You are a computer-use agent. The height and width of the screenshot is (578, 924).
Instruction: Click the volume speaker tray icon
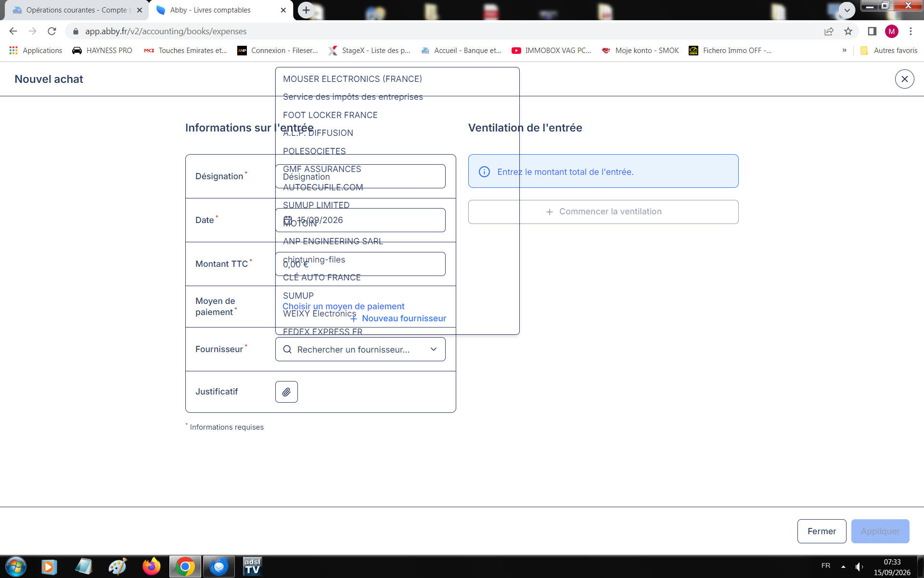859,566
